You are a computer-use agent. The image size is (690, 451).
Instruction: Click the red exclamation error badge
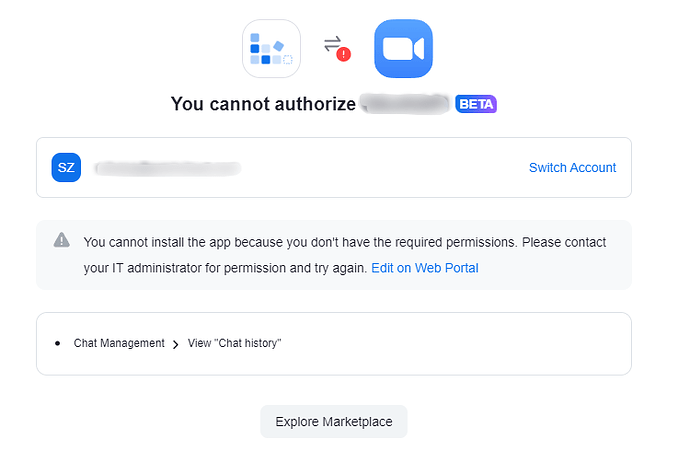coord(343,56)
